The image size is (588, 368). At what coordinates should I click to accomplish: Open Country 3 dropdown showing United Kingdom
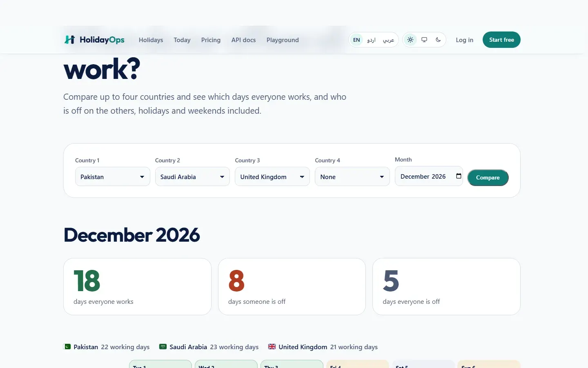272,177
